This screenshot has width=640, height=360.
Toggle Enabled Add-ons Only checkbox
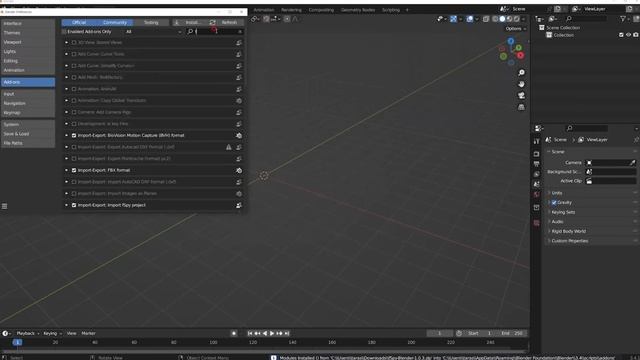(x=64, y=31)
